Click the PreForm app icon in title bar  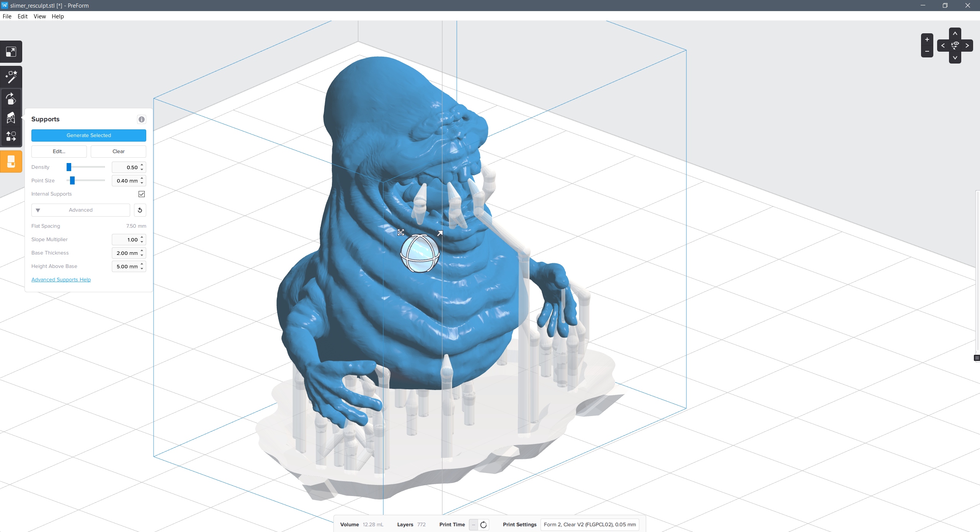5,5
